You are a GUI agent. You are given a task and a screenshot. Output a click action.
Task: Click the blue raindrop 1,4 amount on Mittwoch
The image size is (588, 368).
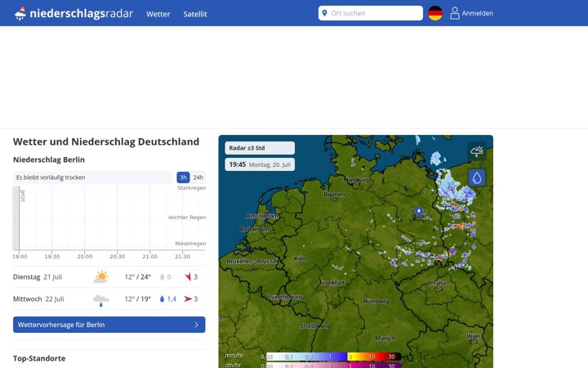click(x=168, y=299)
